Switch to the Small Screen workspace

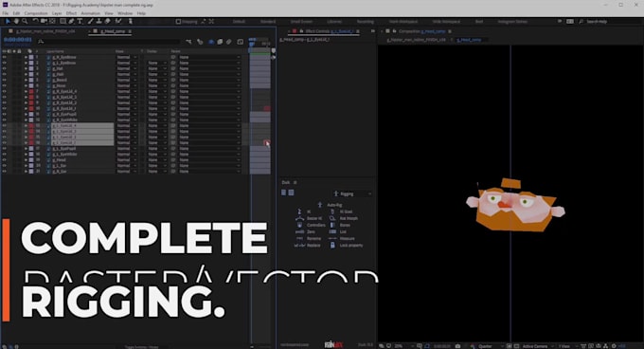[x=301, y=22]
